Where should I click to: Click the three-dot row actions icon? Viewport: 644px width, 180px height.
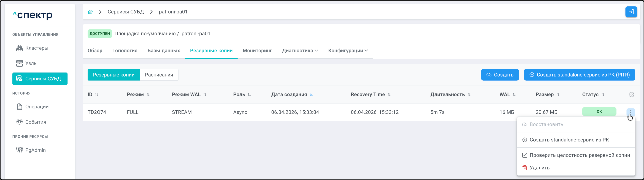(x=631, y=112)
